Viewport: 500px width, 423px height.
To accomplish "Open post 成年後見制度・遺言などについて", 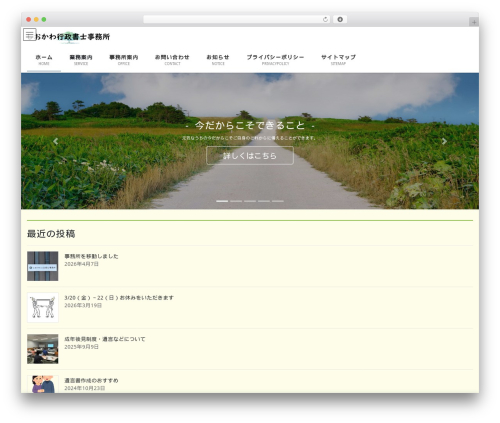I will pos(105,339).
